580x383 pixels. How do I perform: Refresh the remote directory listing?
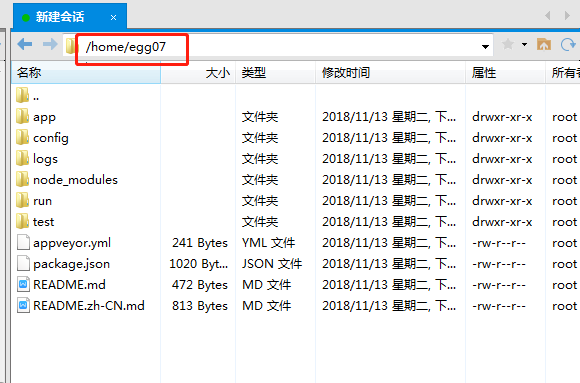click(x=568, y=45)
